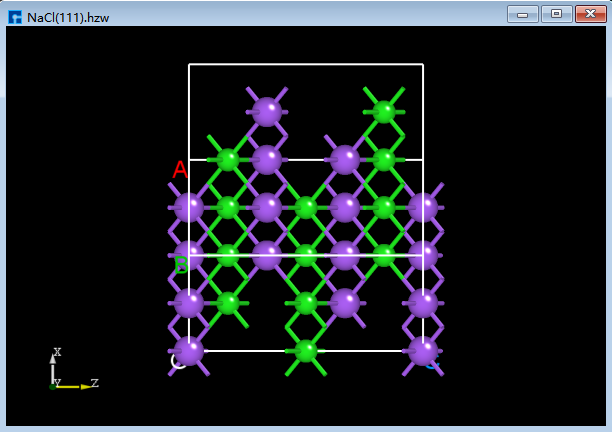This screenshot has height=432, width=612.
Task: Minimize the NaCl(111).hzw window
Action: point(523,14)
